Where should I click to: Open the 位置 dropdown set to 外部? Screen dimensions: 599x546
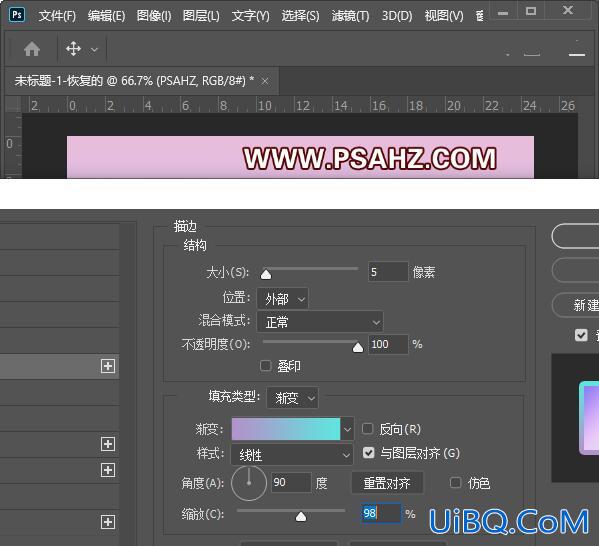click(x=283, y=298)
